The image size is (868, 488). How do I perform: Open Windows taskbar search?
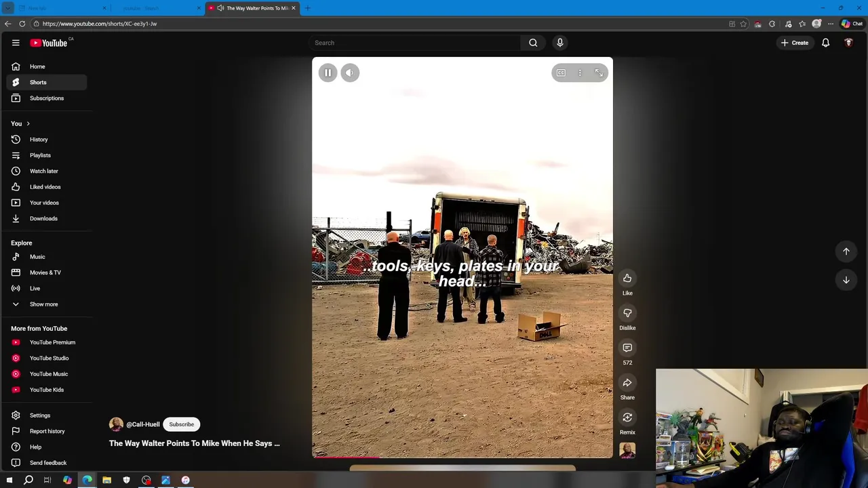(28, 480)
